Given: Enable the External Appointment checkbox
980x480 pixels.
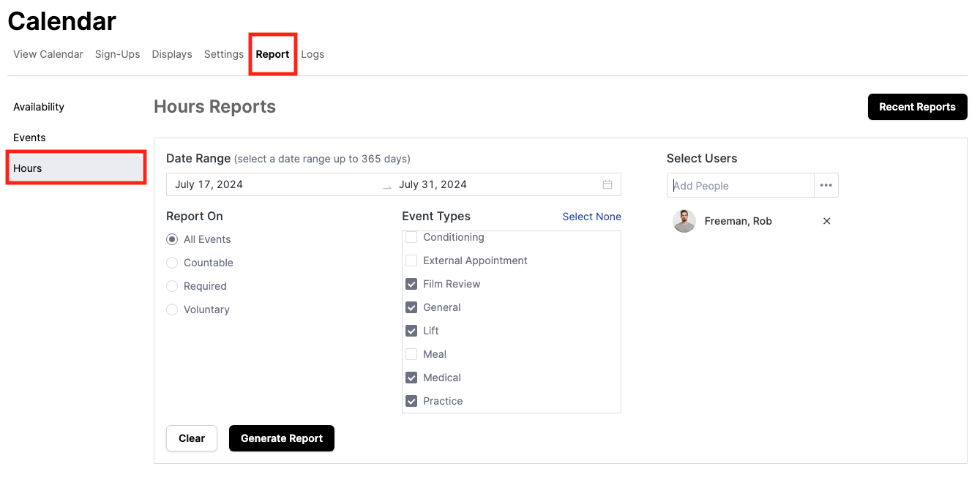Looking at the screenshot, I should pyautogui.click(x=411, y=260).
